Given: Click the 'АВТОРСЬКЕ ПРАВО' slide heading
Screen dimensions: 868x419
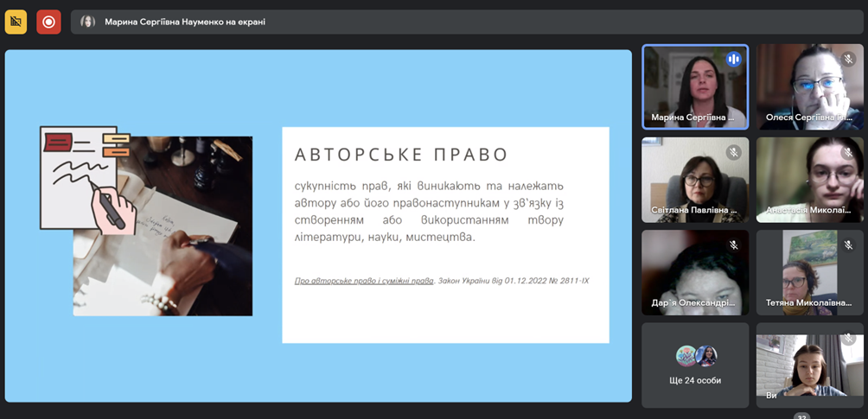Looking at the screenshot, I should tap(401, 155).
